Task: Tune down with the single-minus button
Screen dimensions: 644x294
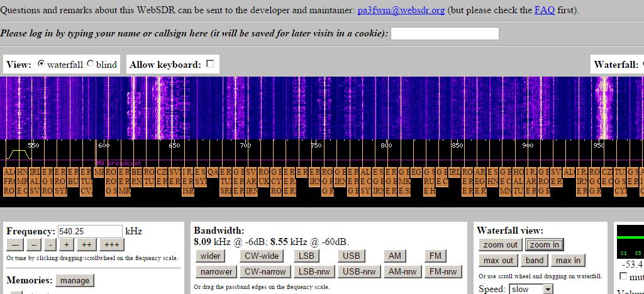Action: coord(50,244)
